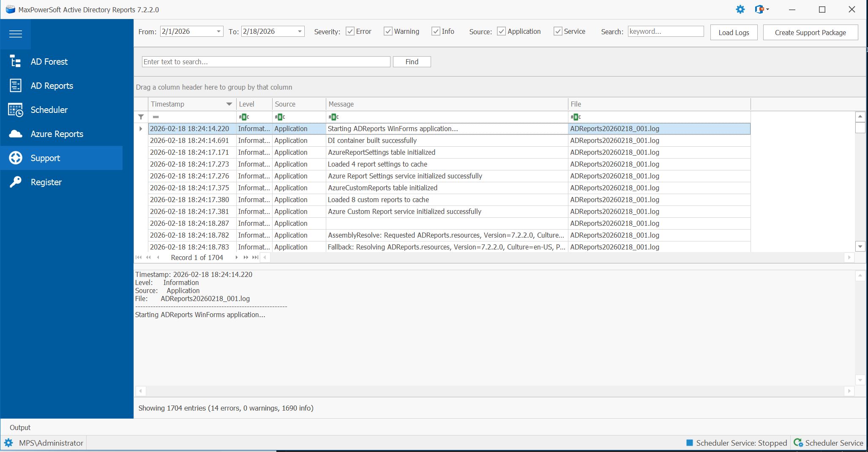868x452 pixels.
Task: Click the Scheduler calendar icon
Action: pyautogui.click(x=16, y=110)
